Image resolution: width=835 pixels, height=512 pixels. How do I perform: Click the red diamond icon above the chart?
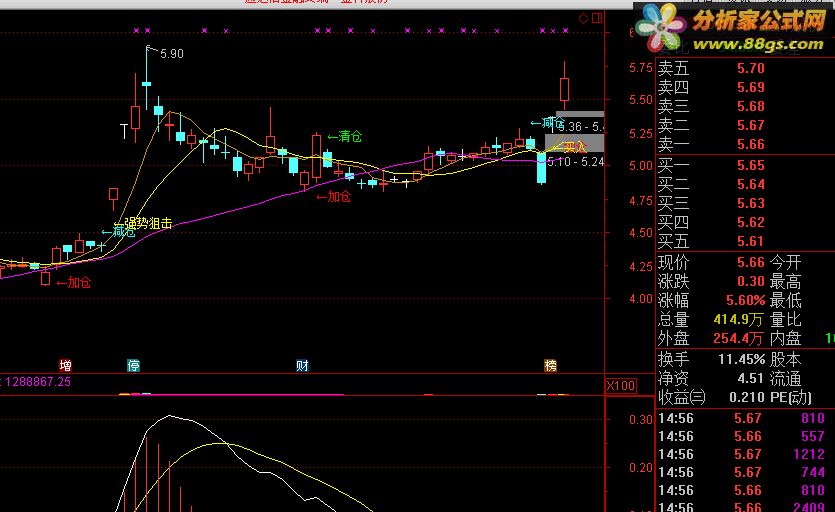(584, 19)
